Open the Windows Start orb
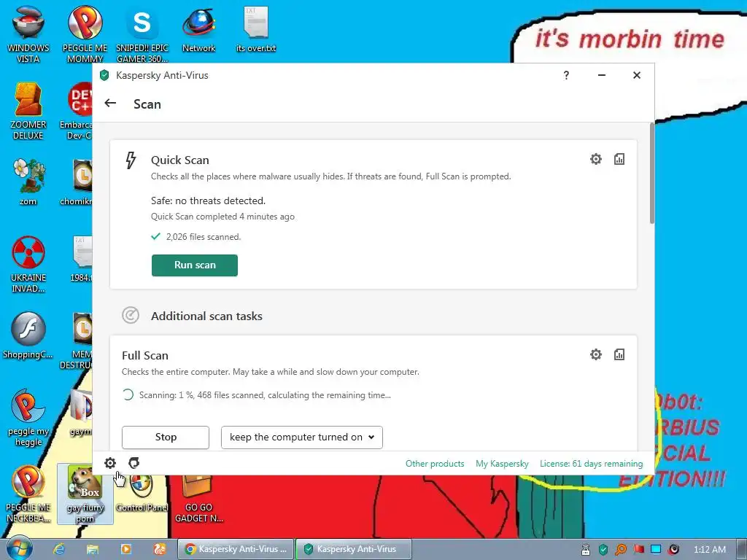747x560 pixels. 19,548
